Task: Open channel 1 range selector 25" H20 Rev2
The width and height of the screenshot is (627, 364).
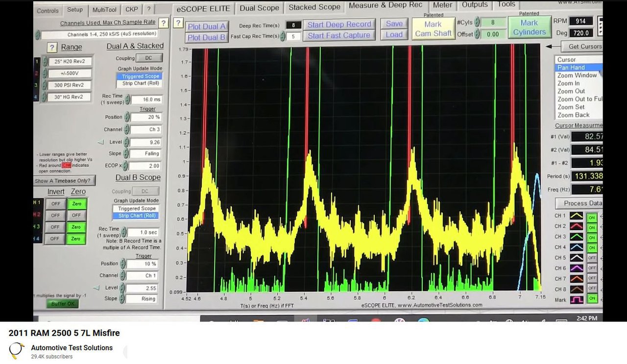Action: (70, 61)
